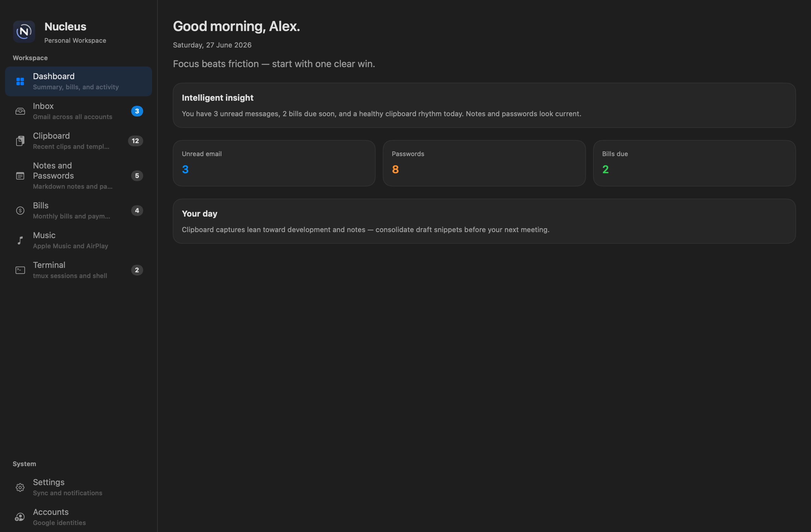This screenshot has height=532, width=811.
Task: Open Settings under System
Action: click(79, 487)
